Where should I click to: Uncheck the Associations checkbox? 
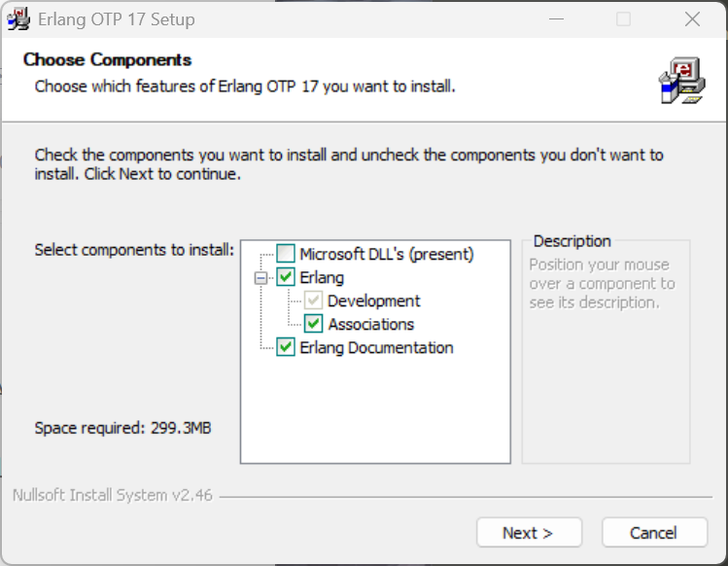[313, 324]
